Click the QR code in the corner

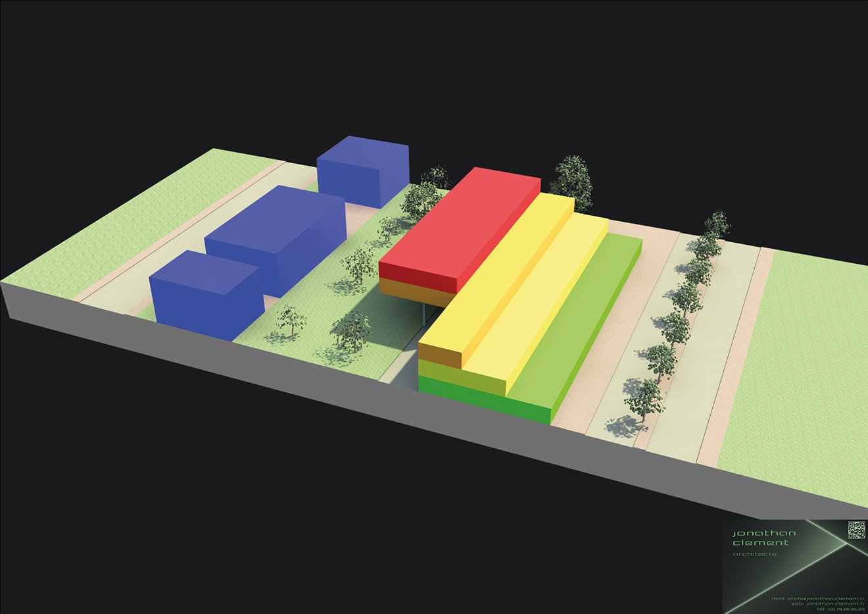[x=856, y=530]
